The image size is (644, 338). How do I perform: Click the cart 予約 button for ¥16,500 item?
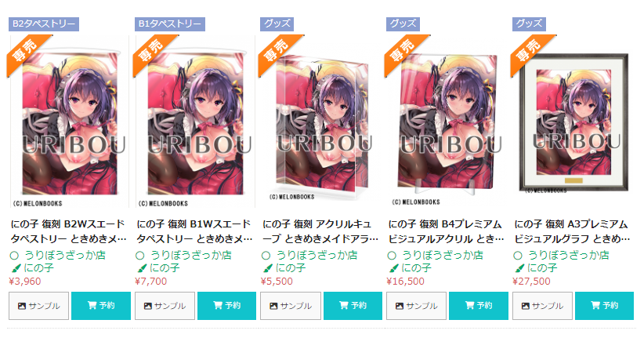479,306
